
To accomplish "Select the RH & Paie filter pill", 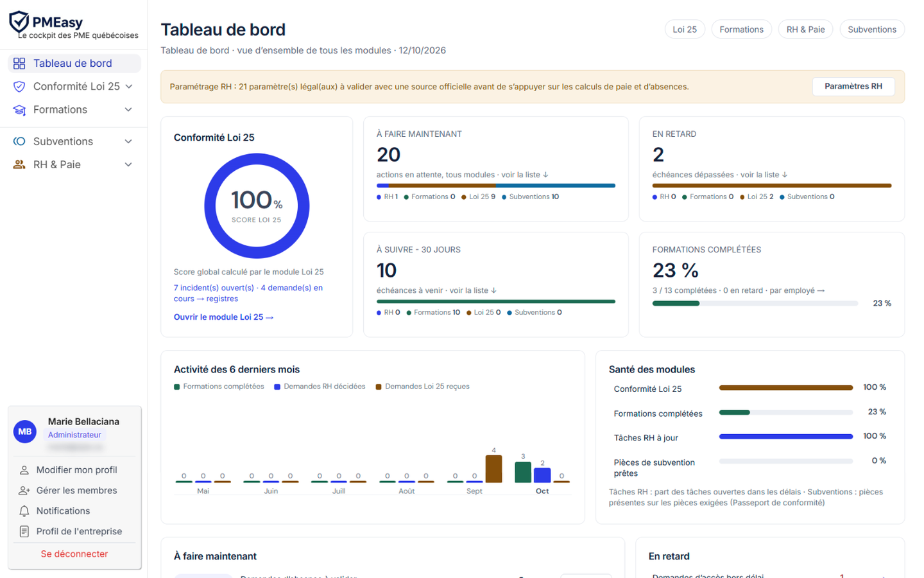I will 806,30.
